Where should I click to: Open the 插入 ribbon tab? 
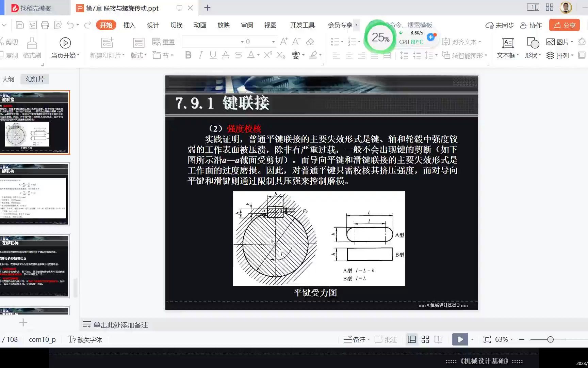(129, 25)
